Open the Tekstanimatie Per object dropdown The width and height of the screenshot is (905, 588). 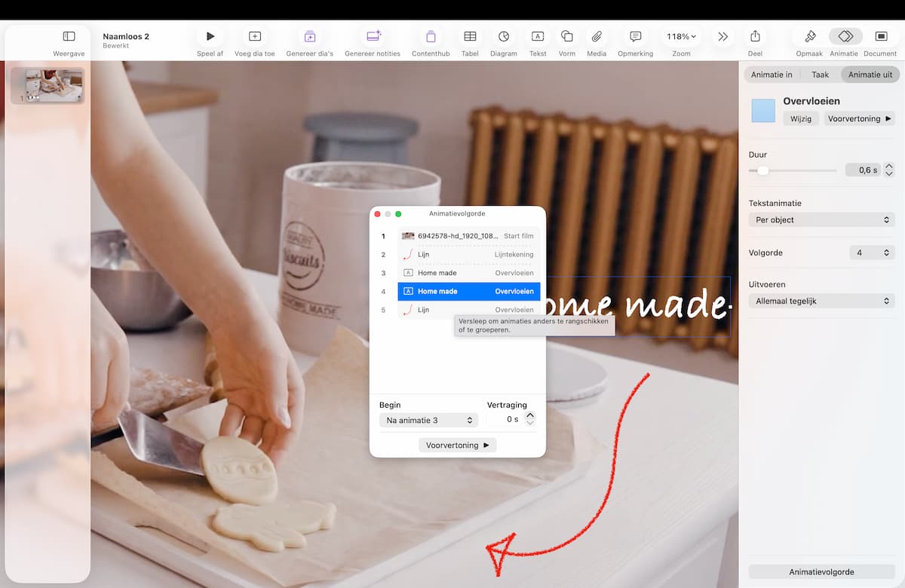821,220
